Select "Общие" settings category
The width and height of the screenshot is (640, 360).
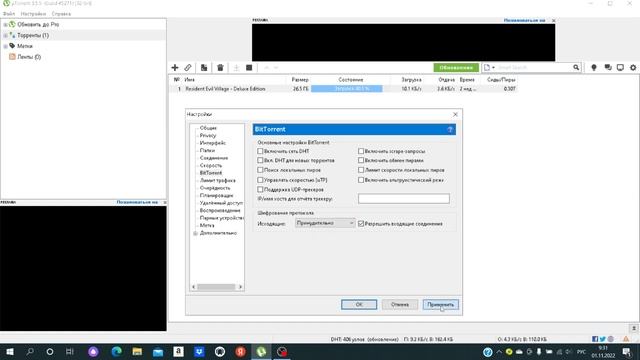point(208,128)
